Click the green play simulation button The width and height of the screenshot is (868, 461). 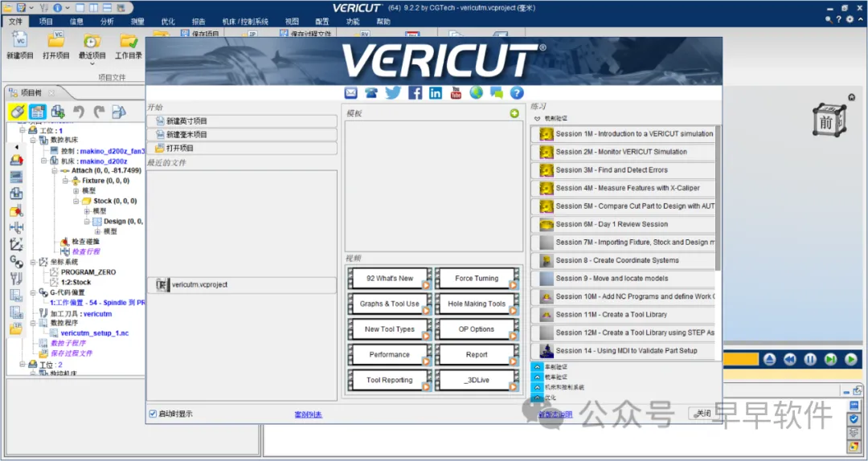(x=851, y=360)
